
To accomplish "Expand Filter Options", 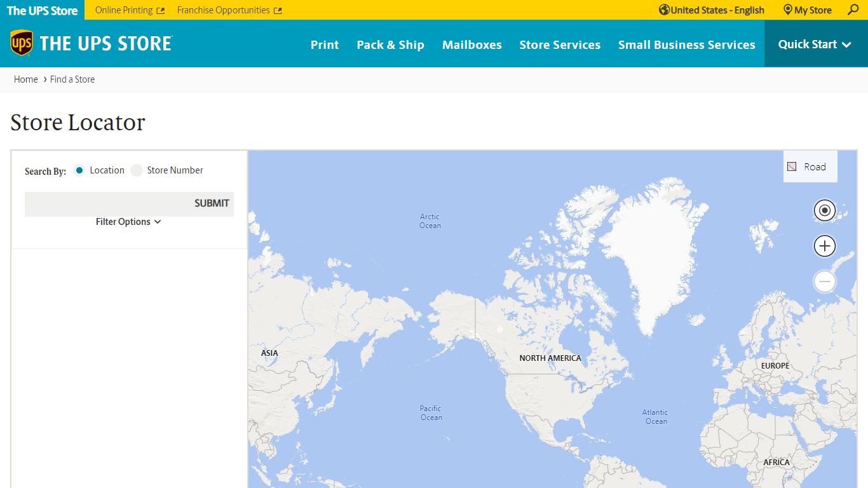I will (x=128, y=222).
